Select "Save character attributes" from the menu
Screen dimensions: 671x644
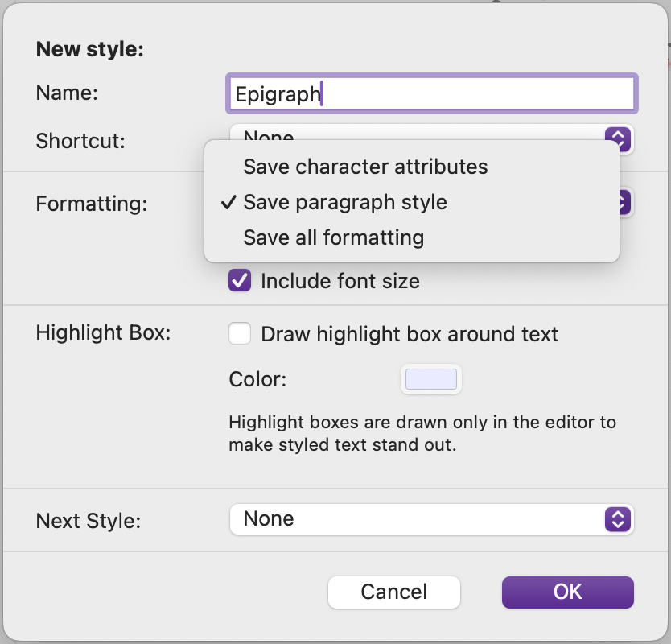(365, 167)
